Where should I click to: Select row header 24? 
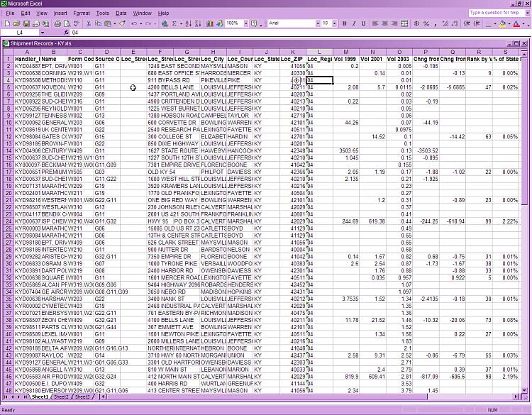pyautogui.click(x=8, y=221)
